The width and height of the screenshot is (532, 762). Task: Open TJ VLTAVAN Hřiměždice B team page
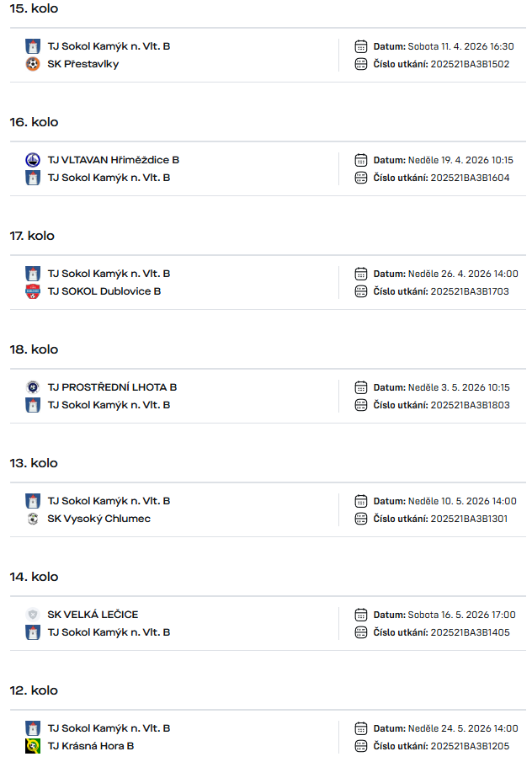[x=113, y=160]
